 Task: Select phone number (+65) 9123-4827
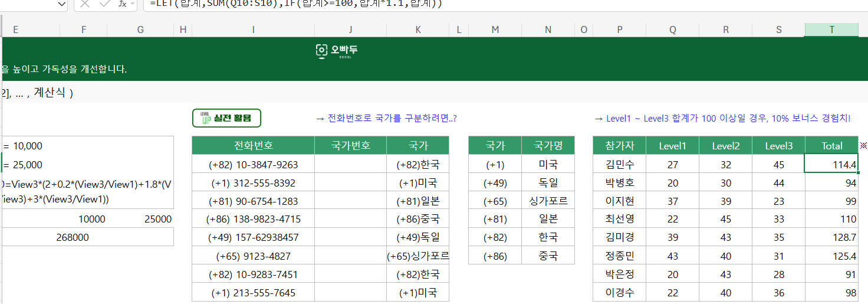254,256
